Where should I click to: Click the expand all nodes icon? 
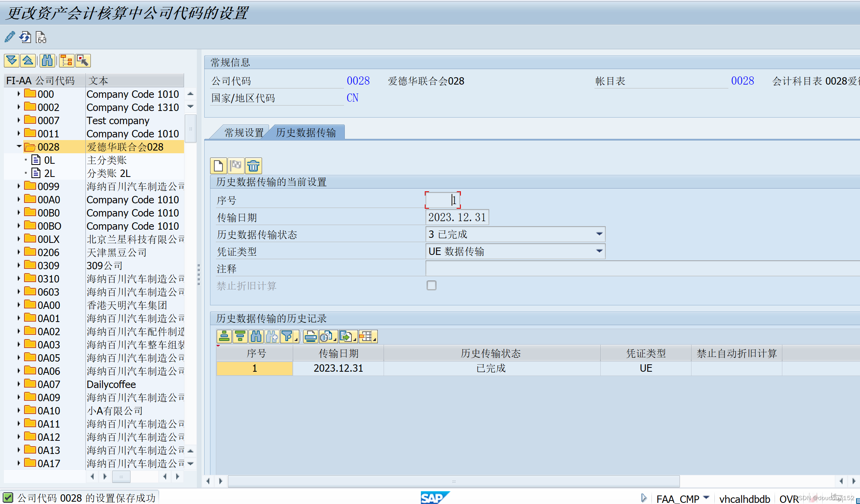click(x=12, y=61)
